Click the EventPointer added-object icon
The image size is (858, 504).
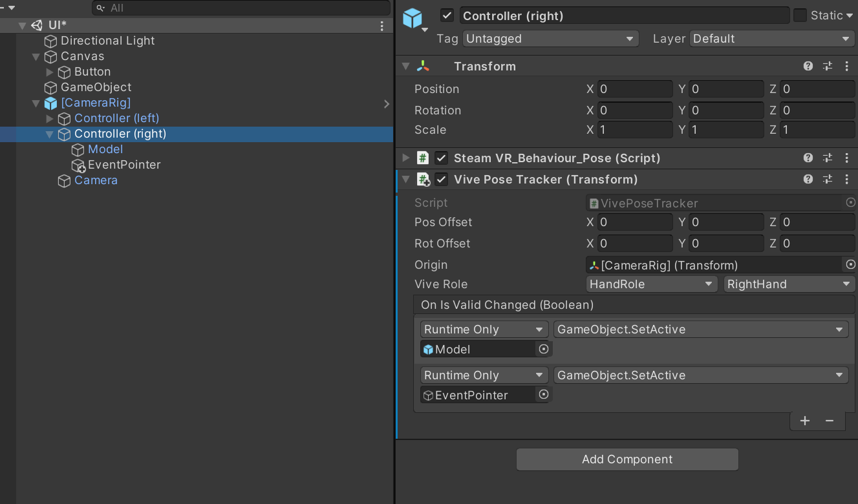point(78,165)
